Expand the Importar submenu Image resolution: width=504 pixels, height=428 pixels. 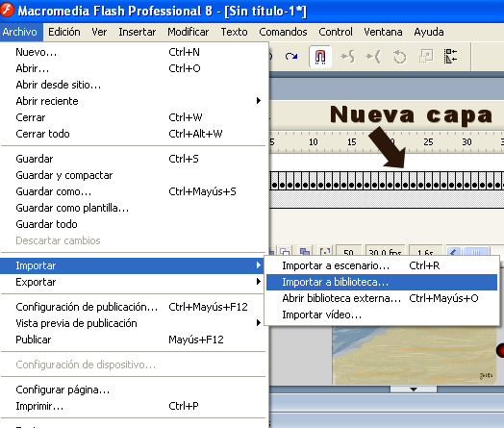click(132, 265)
